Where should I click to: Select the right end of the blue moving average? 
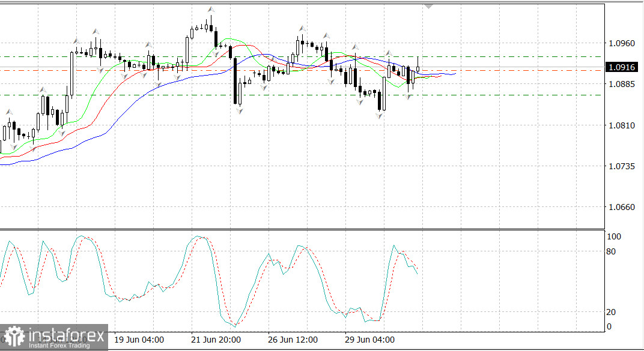455,73
